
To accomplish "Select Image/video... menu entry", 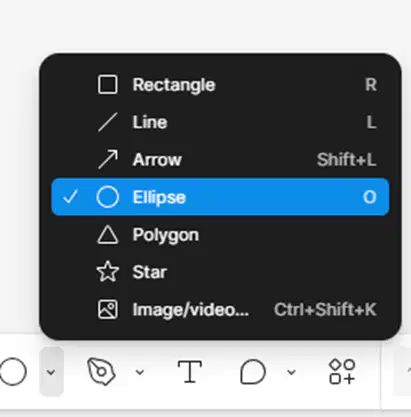I will [220, 309].
